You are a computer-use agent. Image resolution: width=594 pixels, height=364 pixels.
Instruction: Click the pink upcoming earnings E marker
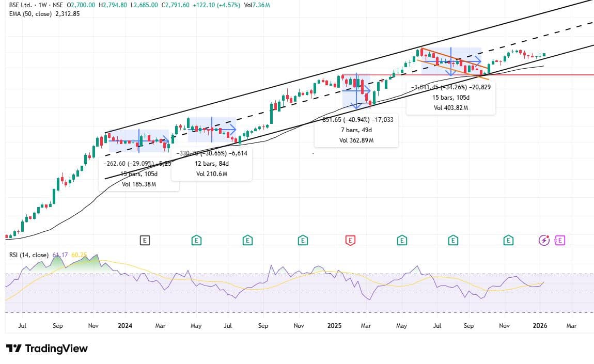click(559, 240)
